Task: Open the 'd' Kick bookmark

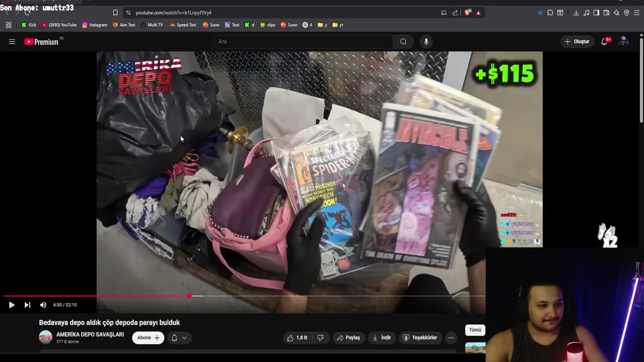Action: pos(250,25)
